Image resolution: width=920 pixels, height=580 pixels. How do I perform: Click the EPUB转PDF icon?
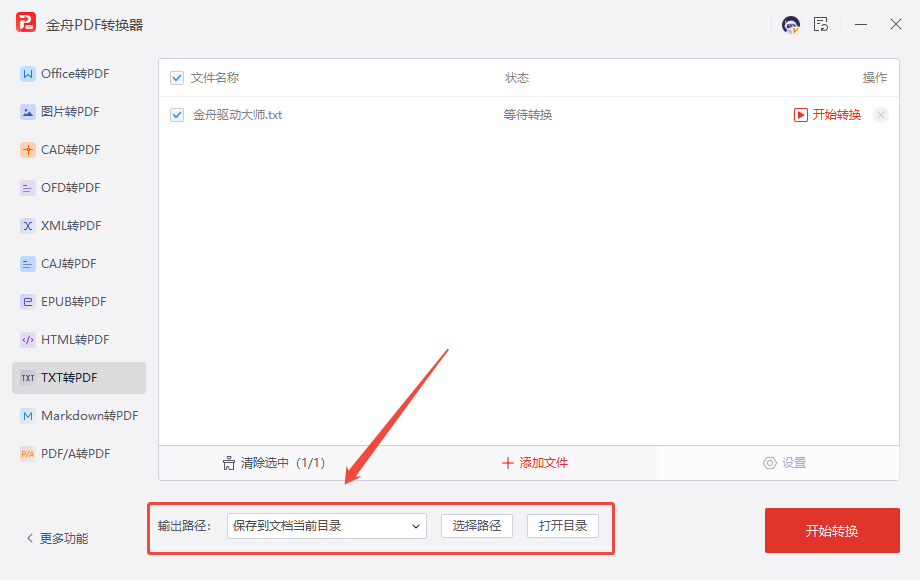click(28, 302)
